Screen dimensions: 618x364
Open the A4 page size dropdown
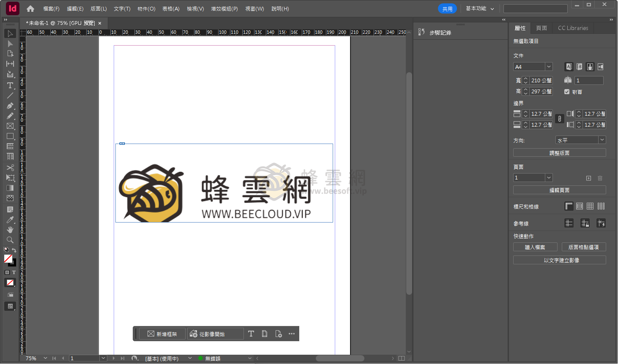[x=549, y=67]
